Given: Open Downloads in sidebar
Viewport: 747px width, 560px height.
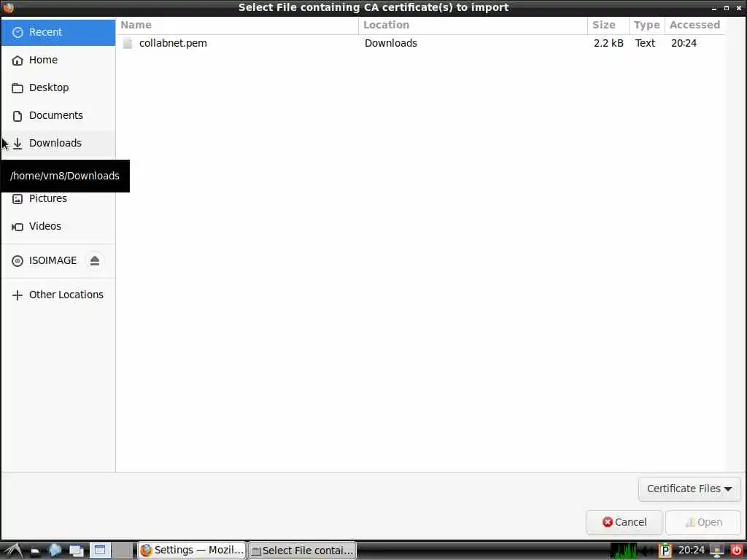Looking at the screenshot, I should (x=58, y=143).
